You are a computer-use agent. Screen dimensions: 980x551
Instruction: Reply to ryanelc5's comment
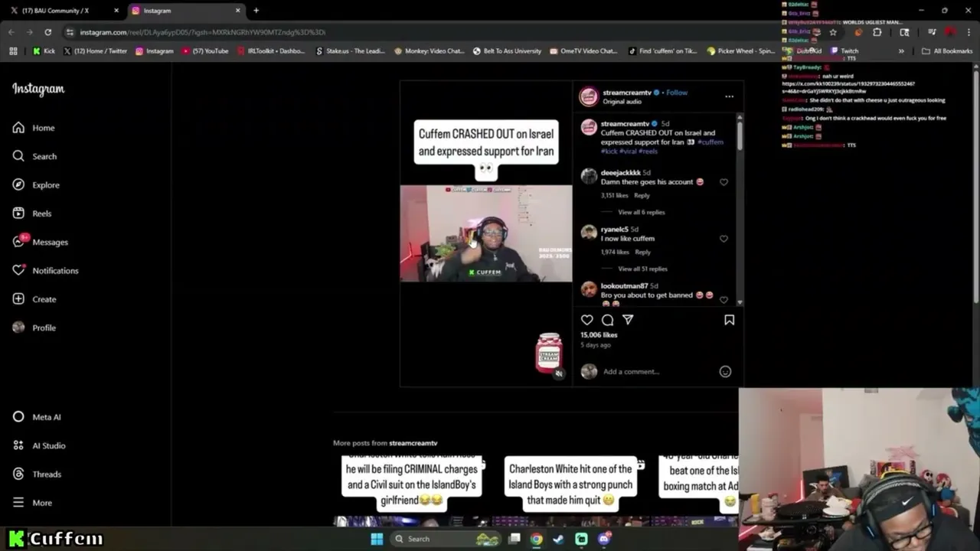click(x=642, y=252)
